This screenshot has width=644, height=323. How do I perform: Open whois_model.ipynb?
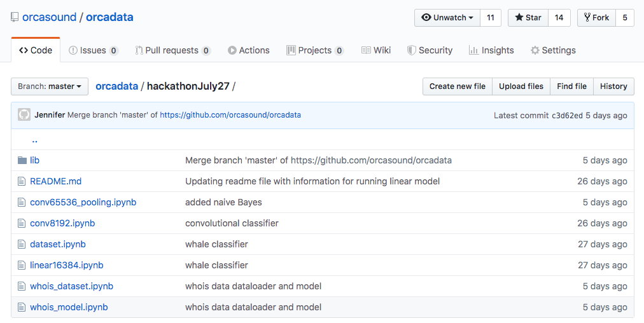tap(69, 306)
